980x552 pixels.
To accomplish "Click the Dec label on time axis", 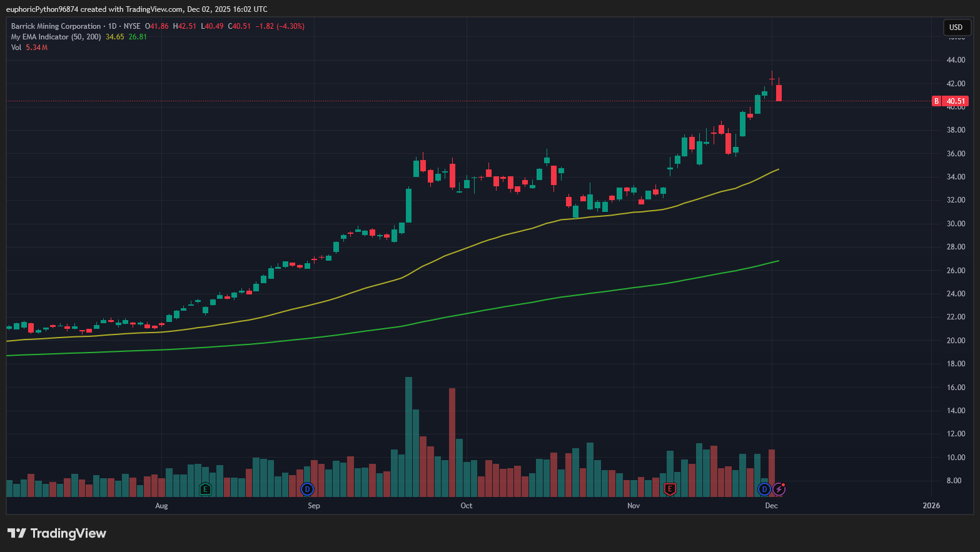I will 770,506.
